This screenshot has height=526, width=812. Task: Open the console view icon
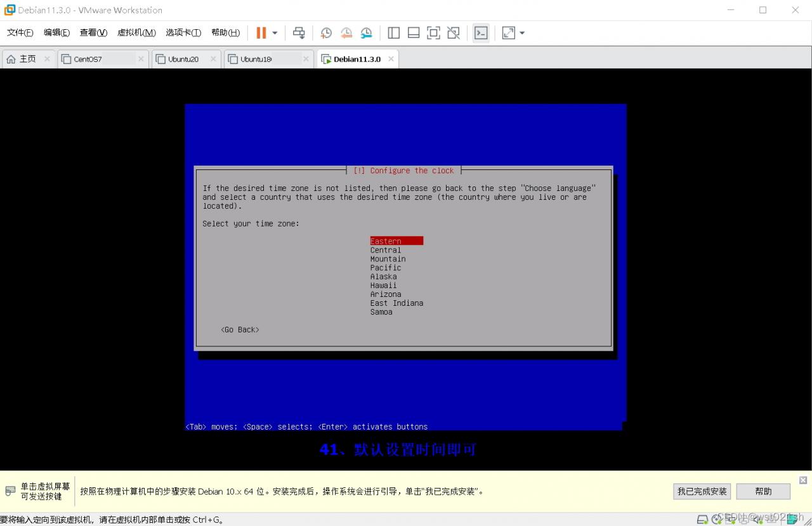481,33
